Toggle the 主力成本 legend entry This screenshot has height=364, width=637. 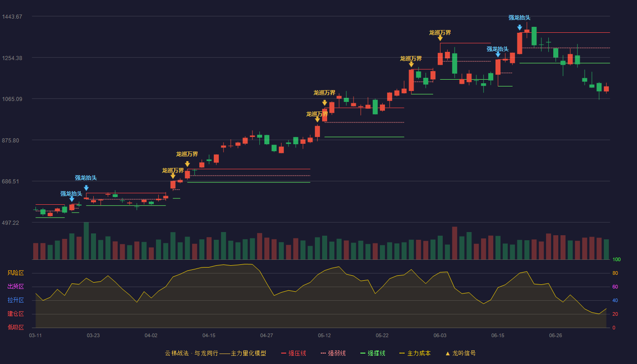[415, 353]
